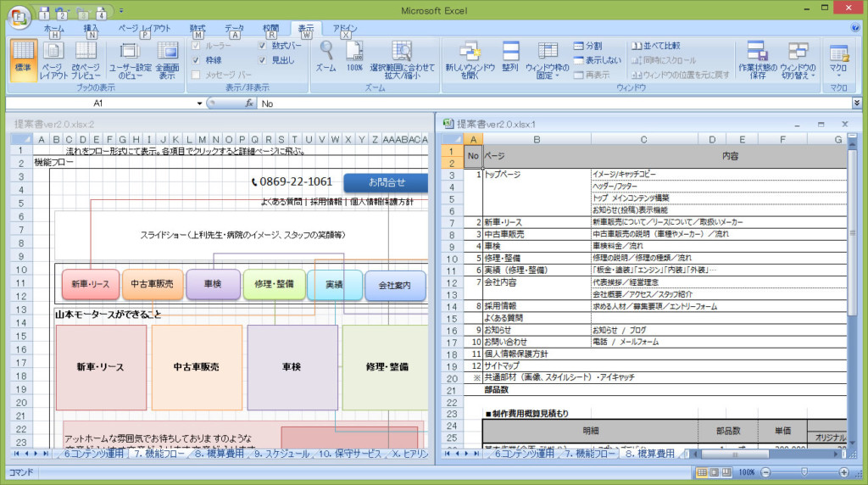Open ページレイアウト view
Image resolution: width=868 pixels, height=485 pixels.
(53, 60)
